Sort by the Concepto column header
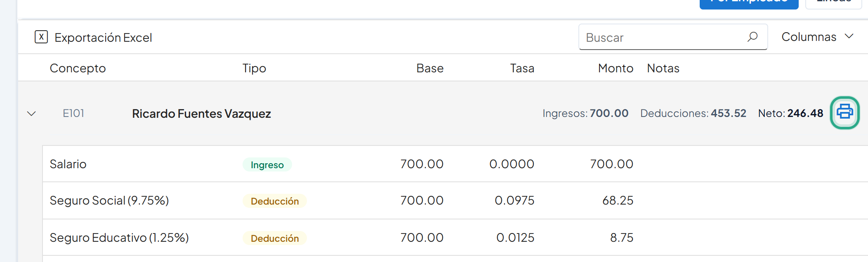Image resolution: width=868 pixels, height=262 pixels. (x=78, y=68)
